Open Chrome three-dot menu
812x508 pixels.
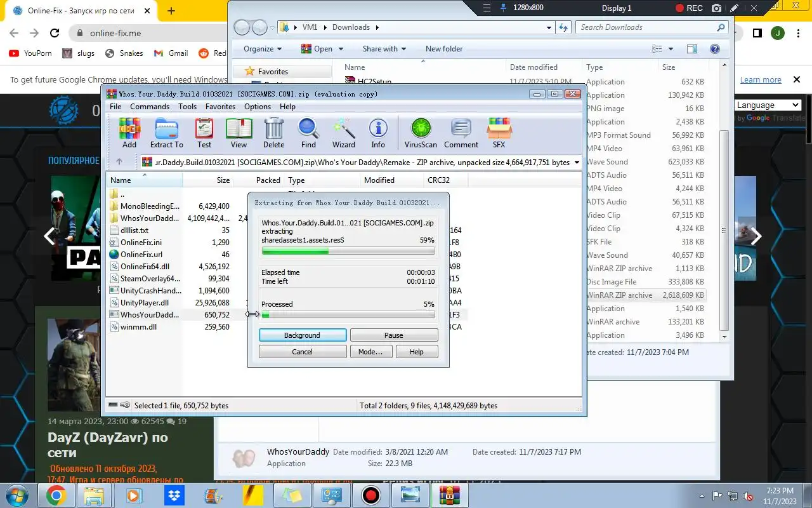tap(798, 33)
